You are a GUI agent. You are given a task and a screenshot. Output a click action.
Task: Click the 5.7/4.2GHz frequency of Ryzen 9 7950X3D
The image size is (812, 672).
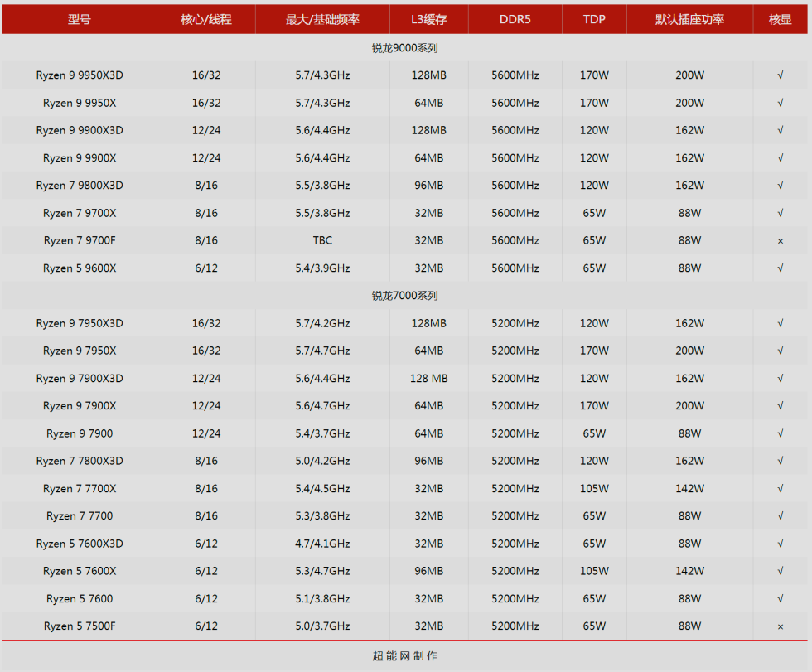(x=322, y=324)
